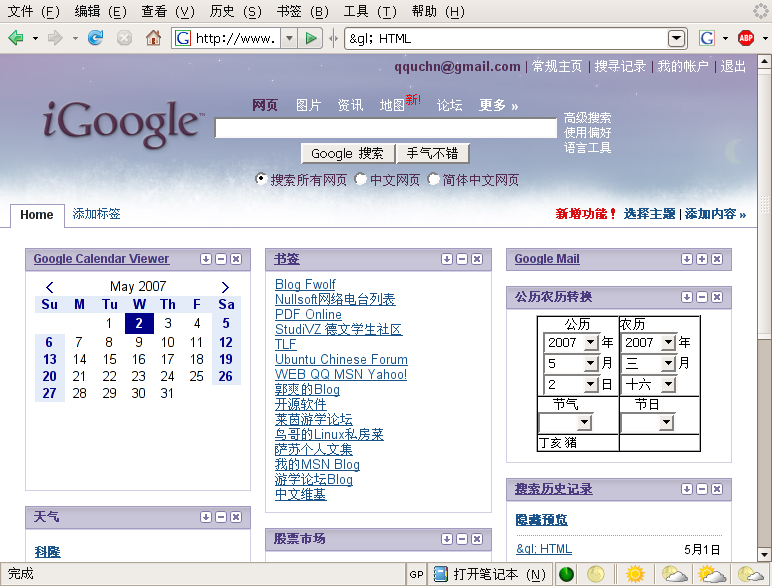772x586 pixels.
Task: Open the 图片 images search link
Action: [x=308, y=105]
